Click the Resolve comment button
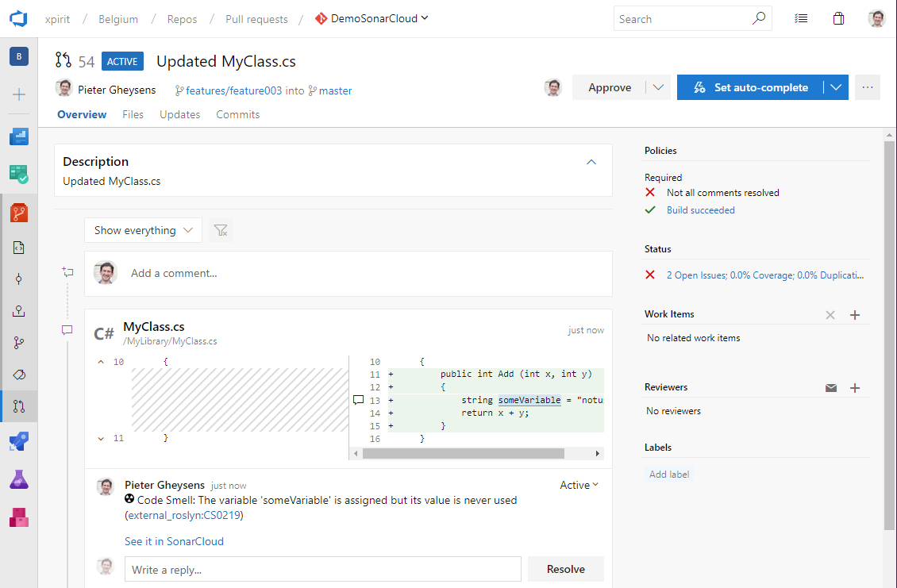This screenshot has width=897, height=588. point(566,569)
